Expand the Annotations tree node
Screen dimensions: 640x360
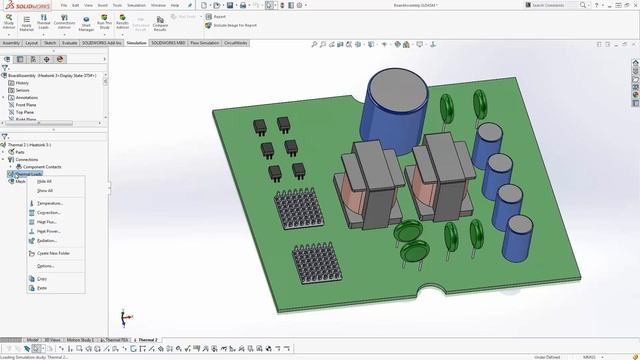(3, 98)
